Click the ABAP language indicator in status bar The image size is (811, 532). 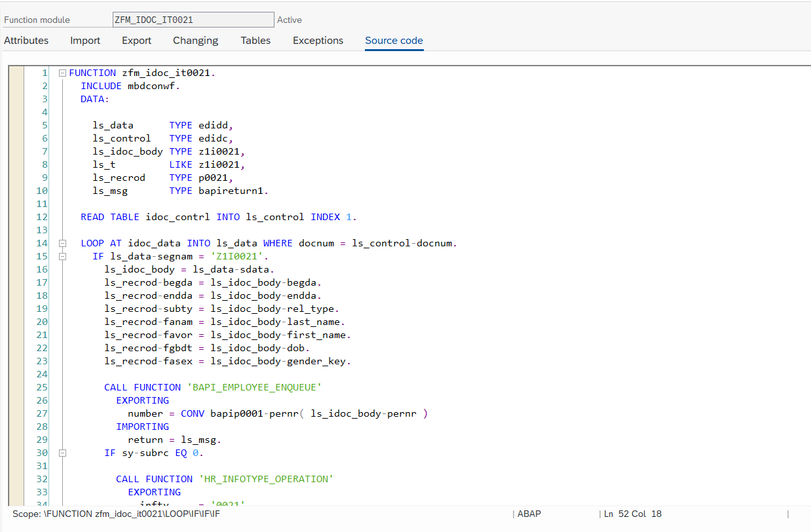[529, 514]
